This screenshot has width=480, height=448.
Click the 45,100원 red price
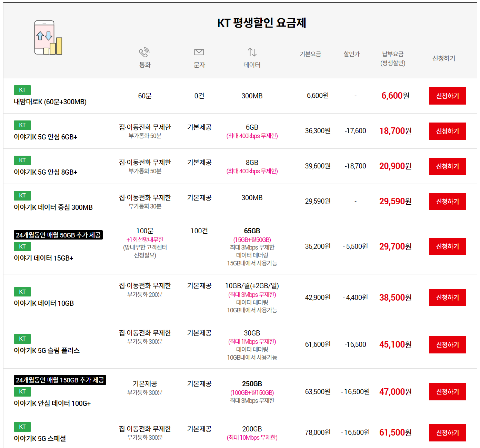[395, 344]
